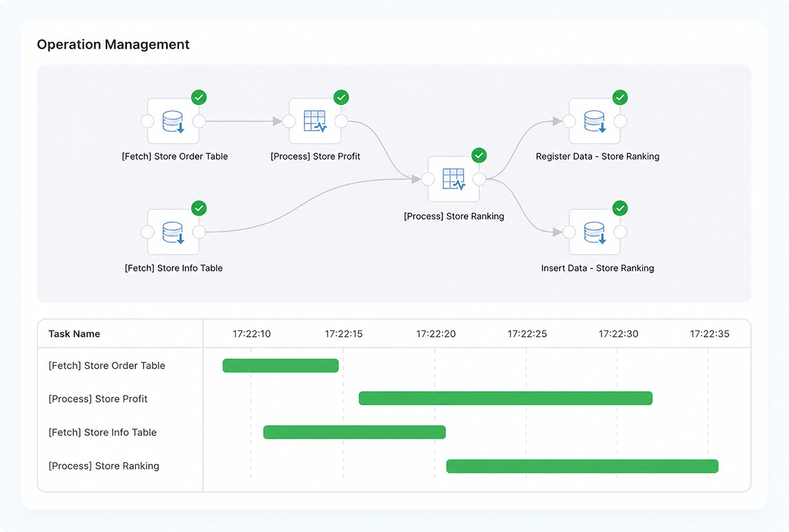Click the [Process] Store Profit timeline bar

point(506,398)
